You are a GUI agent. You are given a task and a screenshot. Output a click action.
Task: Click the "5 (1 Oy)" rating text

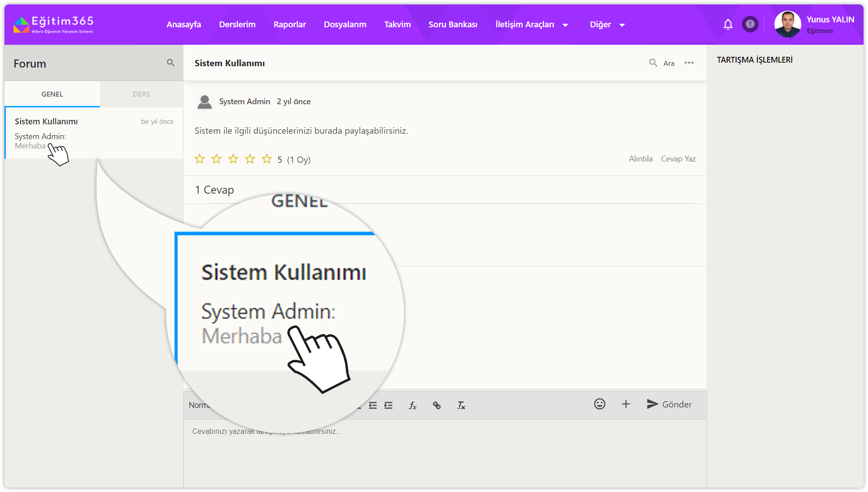click(294, 160)
